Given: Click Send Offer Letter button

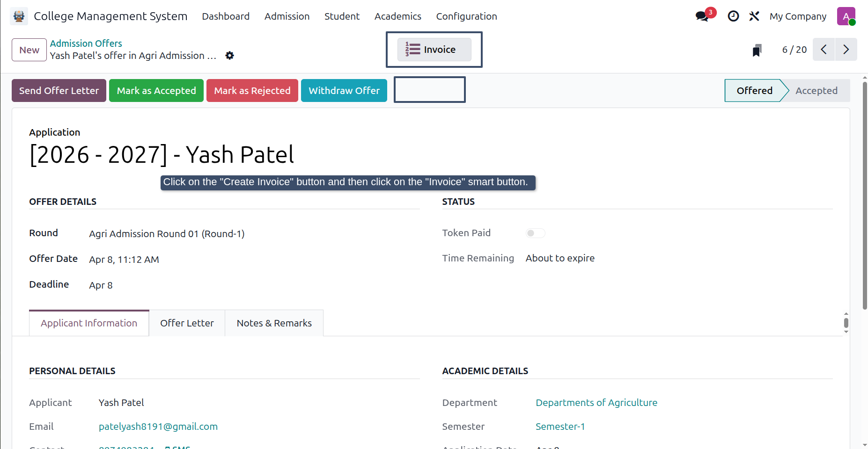Looking at the screenshot, I should tap(59, 91).
